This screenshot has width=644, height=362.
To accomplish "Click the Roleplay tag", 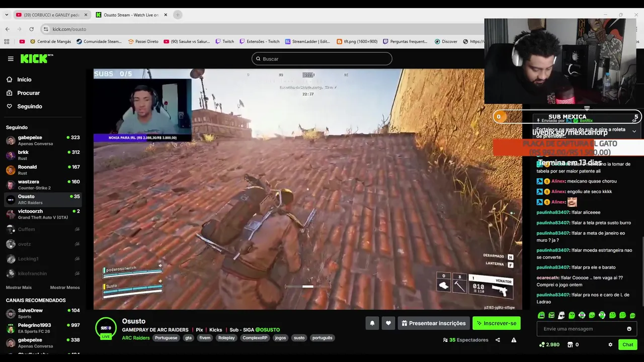I will pyautogui.click(x=226, y=338).
